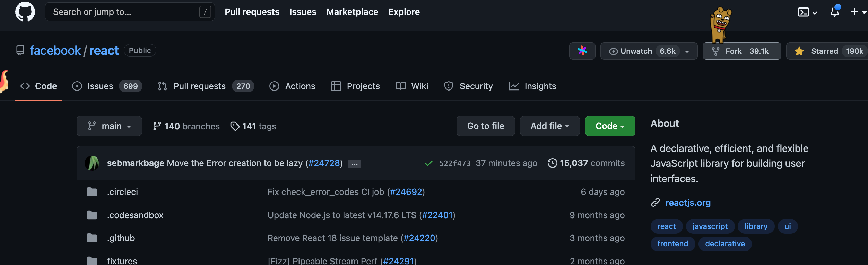The image size is (868, 265).
Task: Switch to the Issues tab
Action: point(107,86)
